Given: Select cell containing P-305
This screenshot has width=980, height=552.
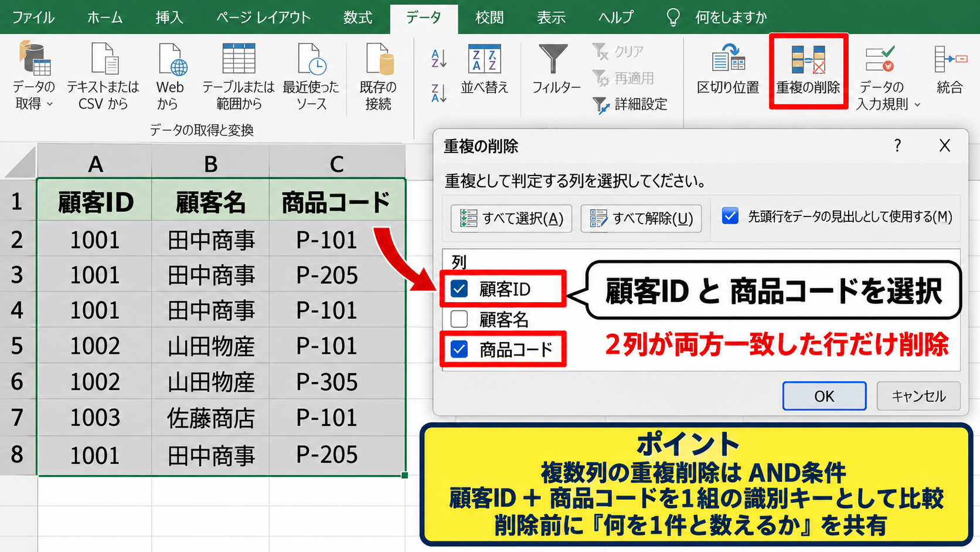Looking at the screenshot, I should [x=337, y=382].
